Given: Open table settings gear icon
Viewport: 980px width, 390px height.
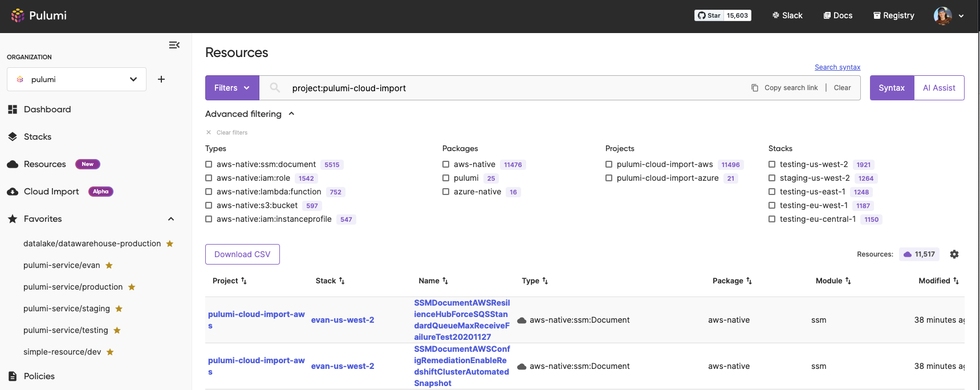Looking at the screenshot, I should 954,254.
